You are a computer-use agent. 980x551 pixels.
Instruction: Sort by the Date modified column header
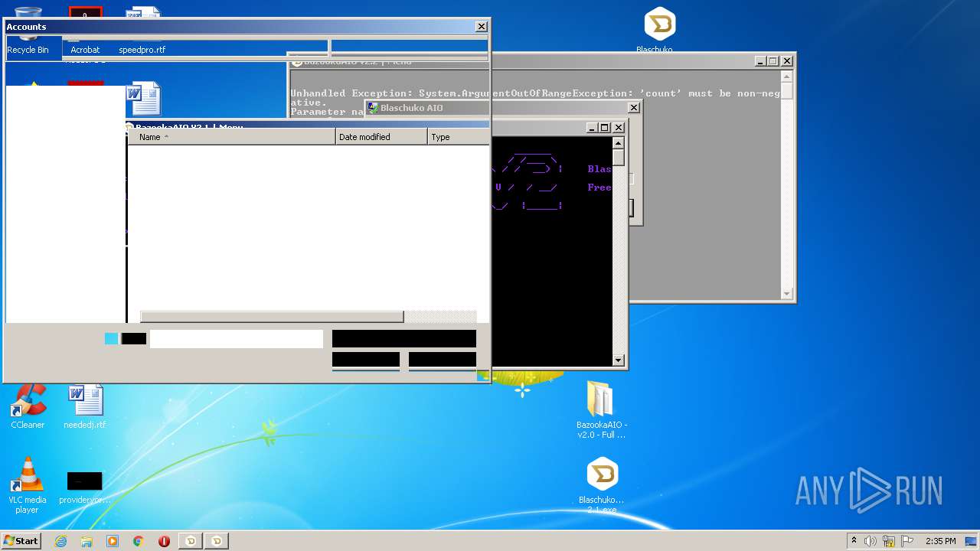pos(381,137)
